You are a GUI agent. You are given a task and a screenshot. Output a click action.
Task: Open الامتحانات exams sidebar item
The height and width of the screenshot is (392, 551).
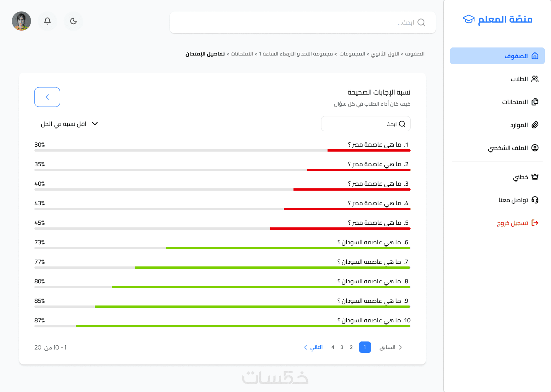pyautogui.click(x=520, y=102)
